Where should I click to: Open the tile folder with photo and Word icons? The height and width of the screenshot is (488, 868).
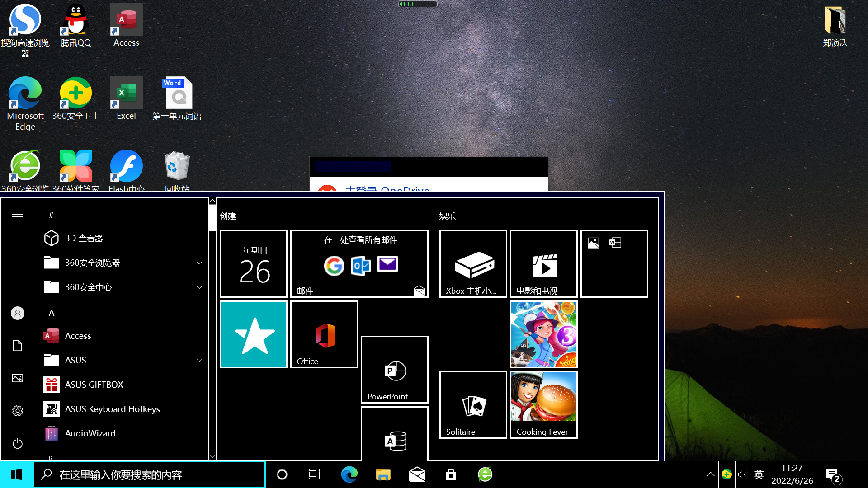tap(614, 264)
